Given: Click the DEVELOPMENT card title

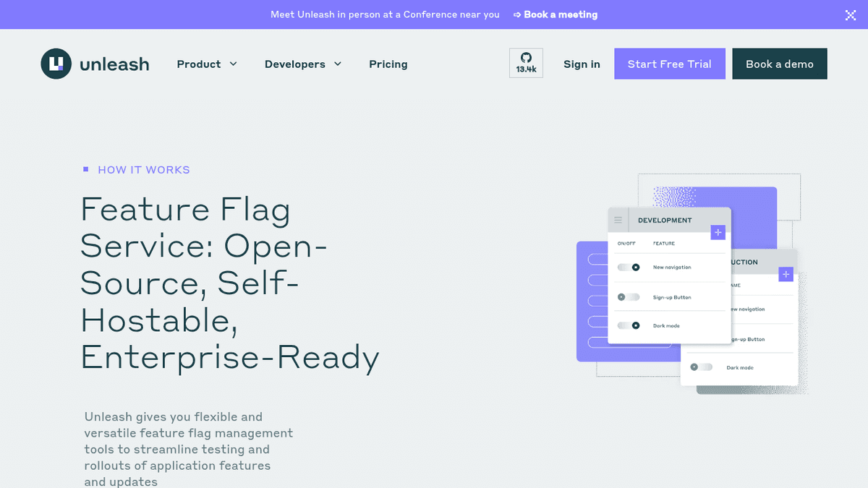Looking at the screenshot, I should tap(665, 221).
